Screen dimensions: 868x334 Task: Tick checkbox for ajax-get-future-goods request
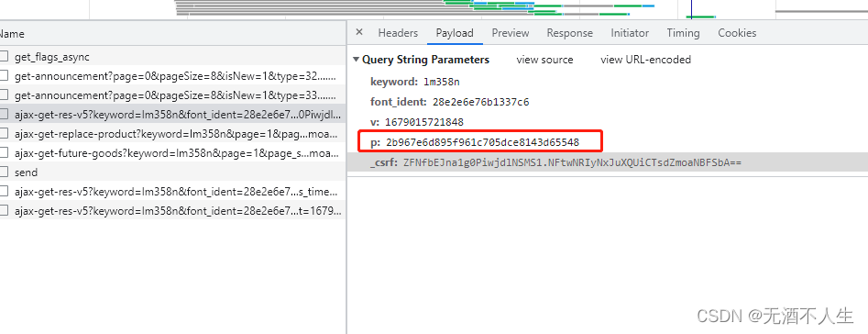(4, 153)
